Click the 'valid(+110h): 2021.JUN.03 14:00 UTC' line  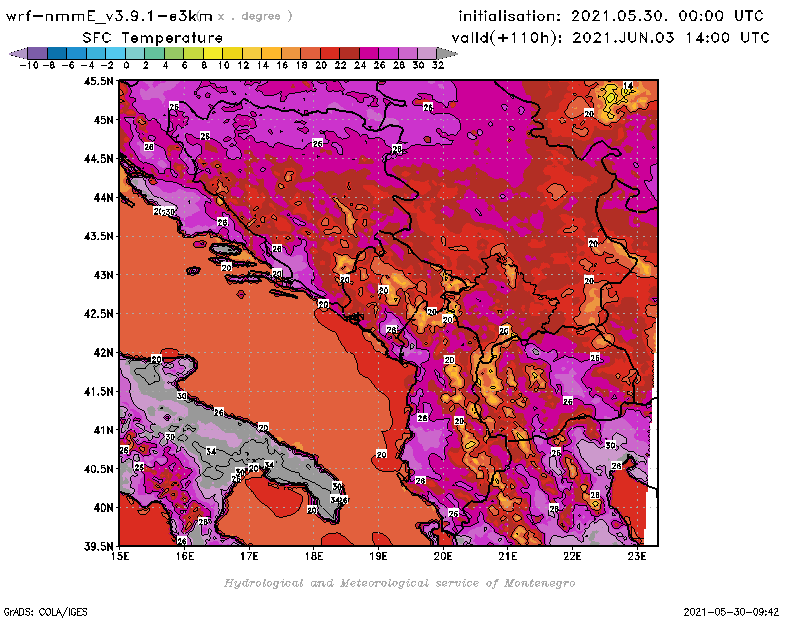[x=610, y=38]
